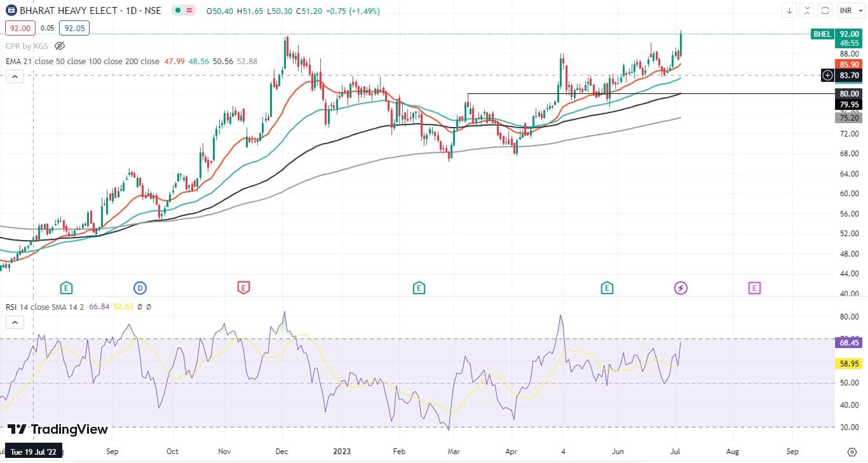Click the 0.05 spread value
This screenshot has height=463, width=868.
pos(47,28)
